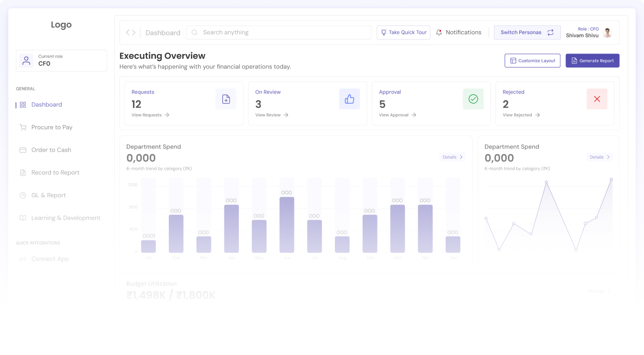Screen dimensions: 644x355
Task: Follow the View Requests link
Action: [151, 115]
